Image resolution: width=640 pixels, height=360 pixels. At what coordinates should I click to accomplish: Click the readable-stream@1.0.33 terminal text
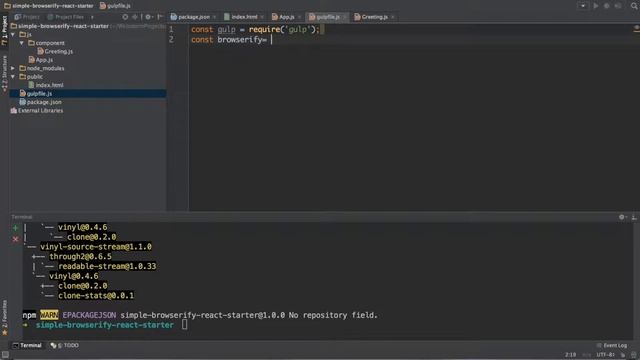coord(107,266)
